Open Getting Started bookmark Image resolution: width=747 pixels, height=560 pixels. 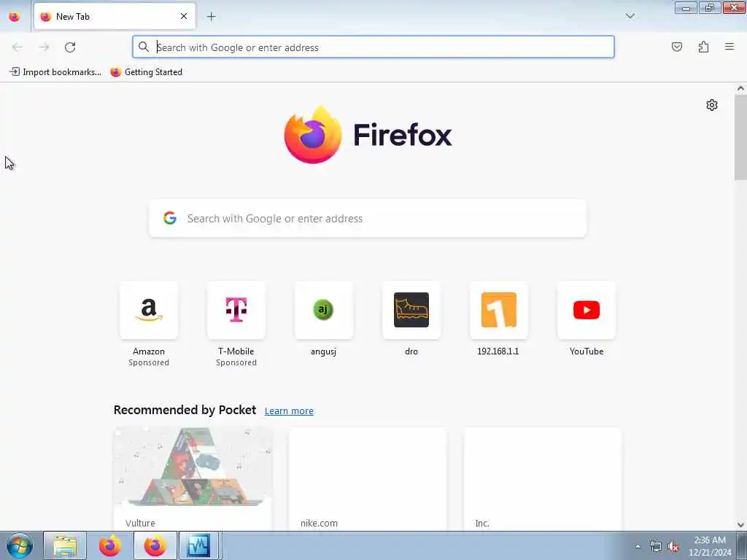coord(146,72)
